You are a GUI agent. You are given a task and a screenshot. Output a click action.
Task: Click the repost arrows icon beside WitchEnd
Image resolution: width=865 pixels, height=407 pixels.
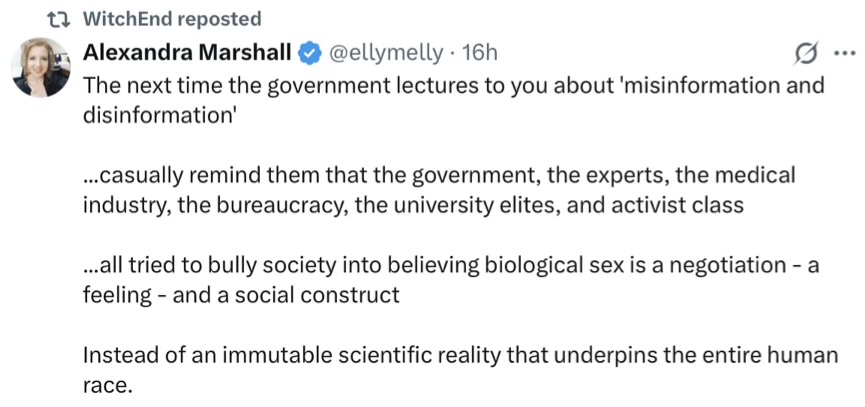(x=56, y=19)
